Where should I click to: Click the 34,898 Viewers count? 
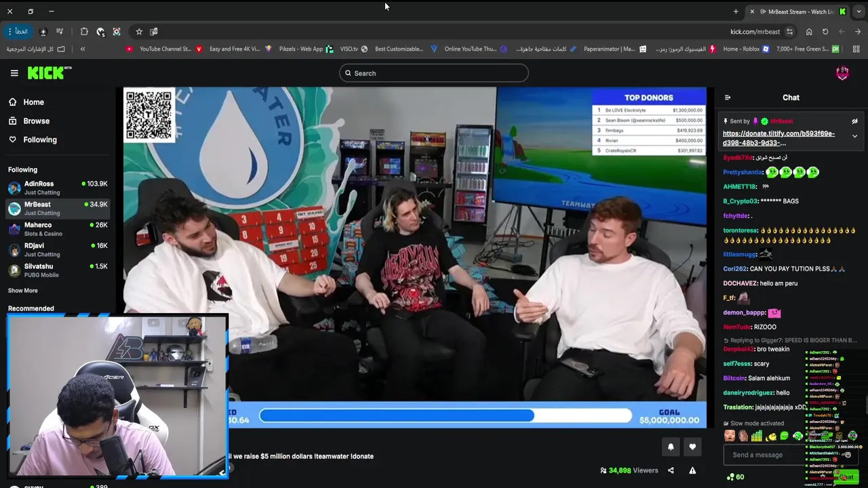point(629,470)
